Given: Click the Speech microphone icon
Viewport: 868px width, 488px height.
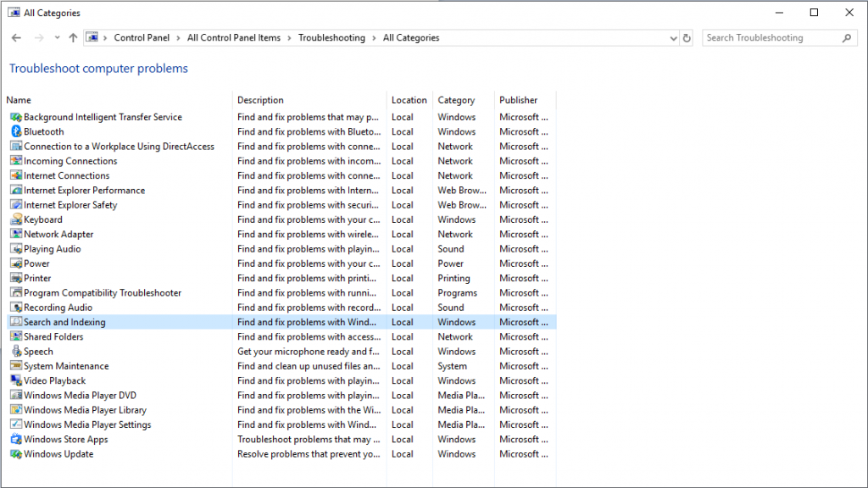Looking at the screenshot, I should coord(16,352).
